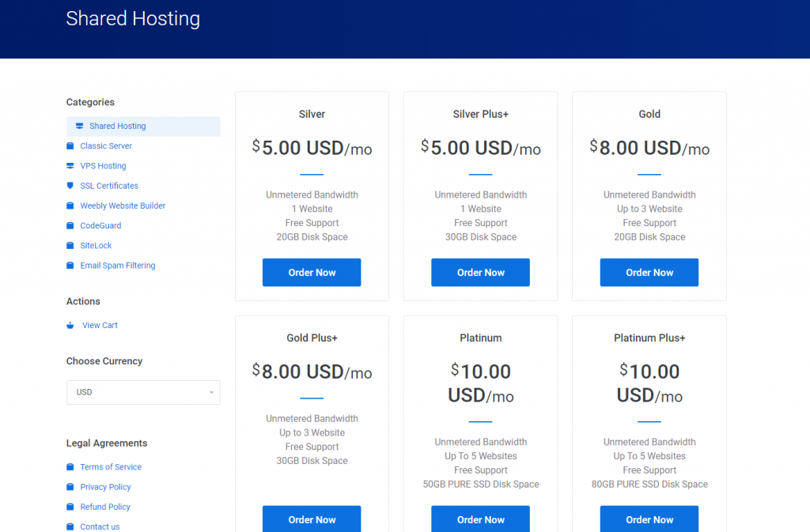
Task: Click the Gold plan 20GB Disk Space text
Action: [649, 237]
